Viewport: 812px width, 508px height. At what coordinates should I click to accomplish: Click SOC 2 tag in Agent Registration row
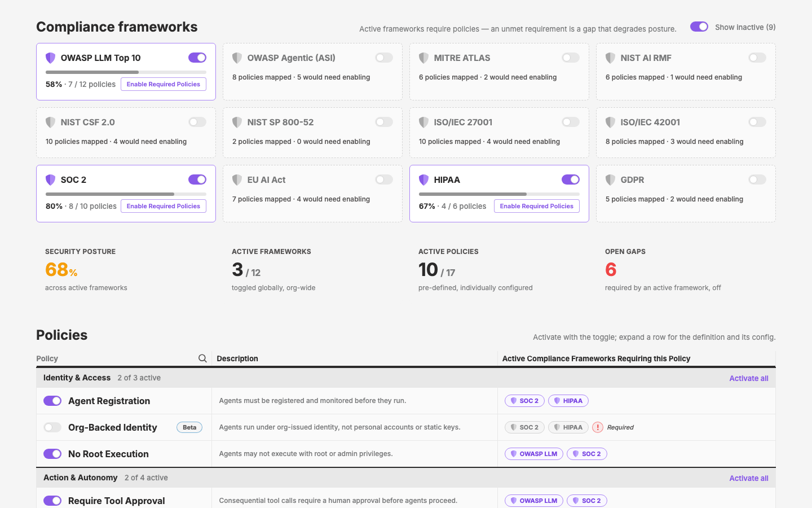524,401
